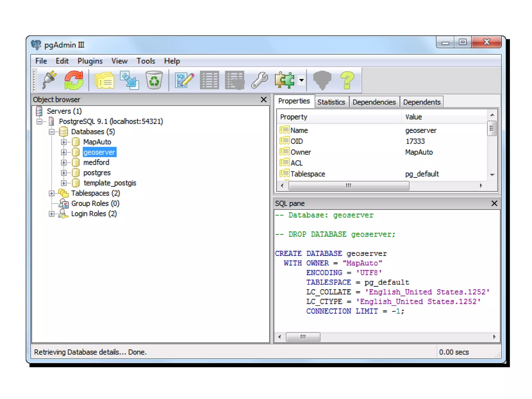
Task: Click the maintenance wrench icon
Action: [260, 80]
